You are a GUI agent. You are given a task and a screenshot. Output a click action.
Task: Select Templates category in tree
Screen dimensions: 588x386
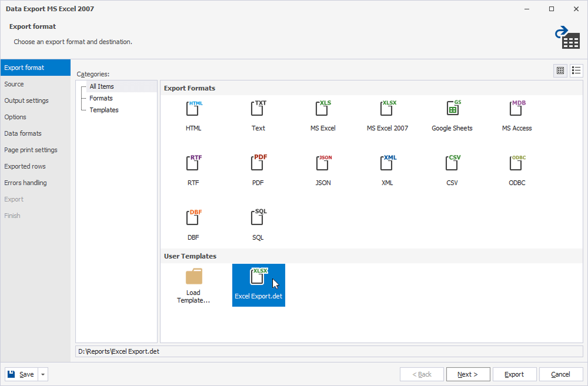pyautogui.click(x=104, y=110)
